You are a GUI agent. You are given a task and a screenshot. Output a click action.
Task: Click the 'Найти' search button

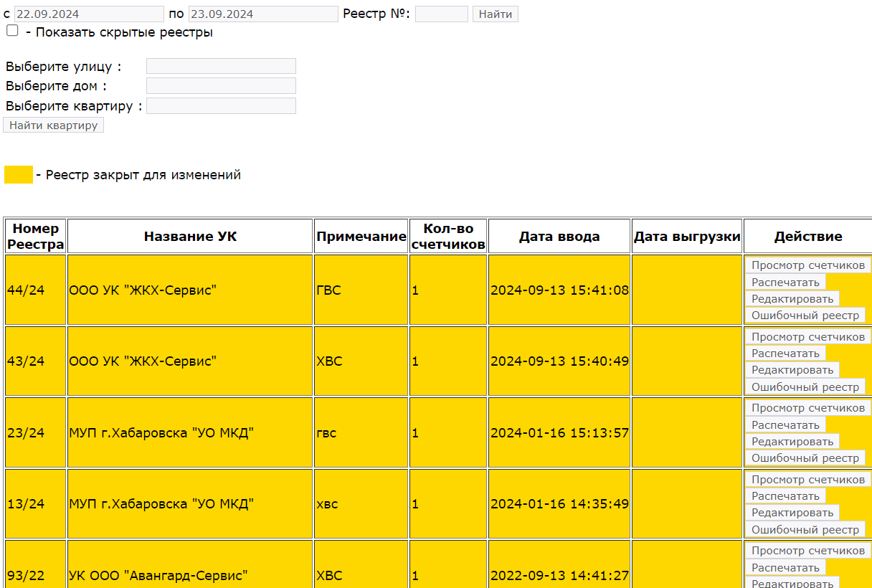[x=495, y=14]
